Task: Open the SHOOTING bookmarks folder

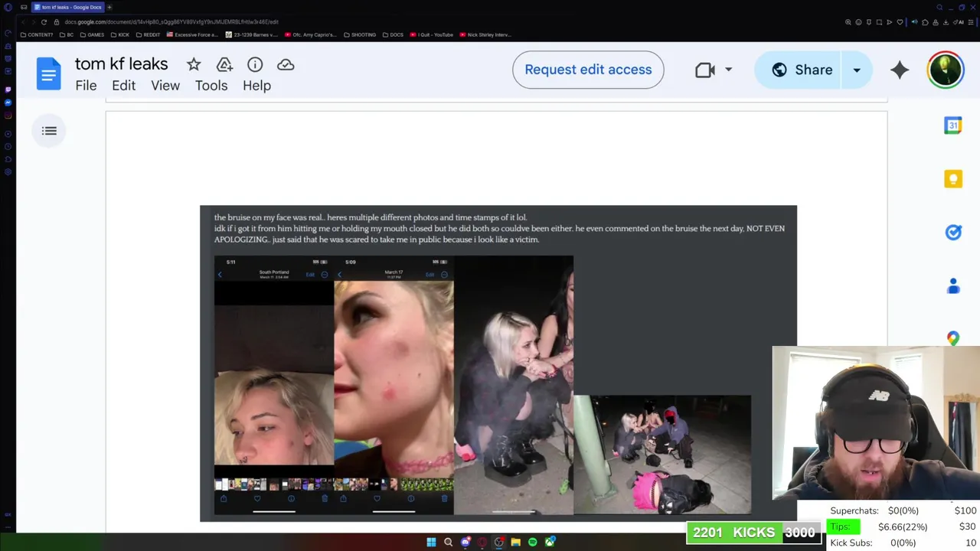Action: (360, 34)
